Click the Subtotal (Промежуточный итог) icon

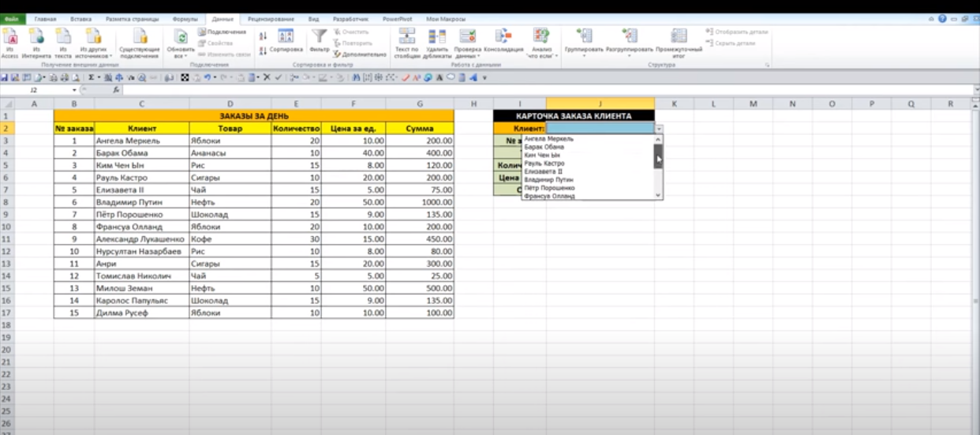coord(679,37)
